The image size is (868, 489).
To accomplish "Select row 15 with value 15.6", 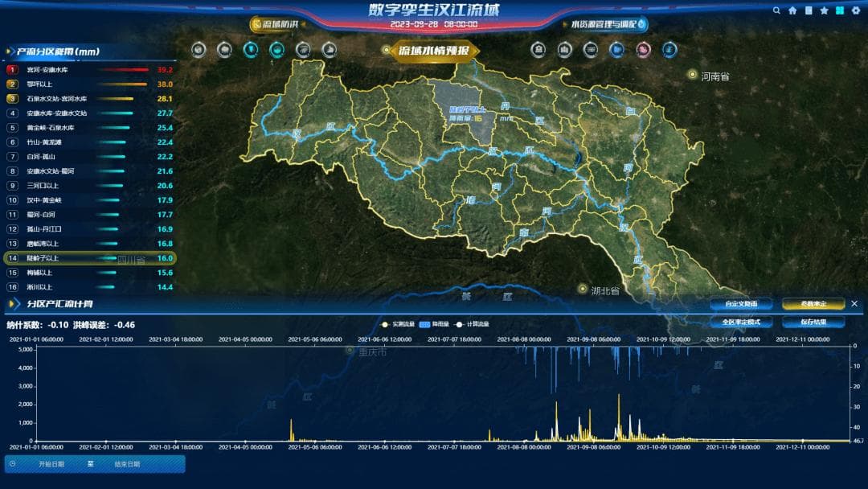I will pos(90,273).
